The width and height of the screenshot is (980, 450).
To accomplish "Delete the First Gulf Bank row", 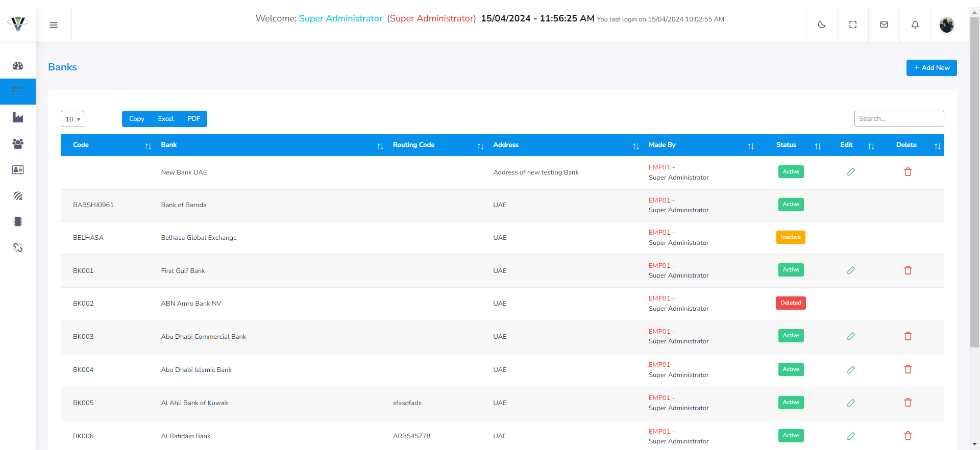I will coord(908,270).
